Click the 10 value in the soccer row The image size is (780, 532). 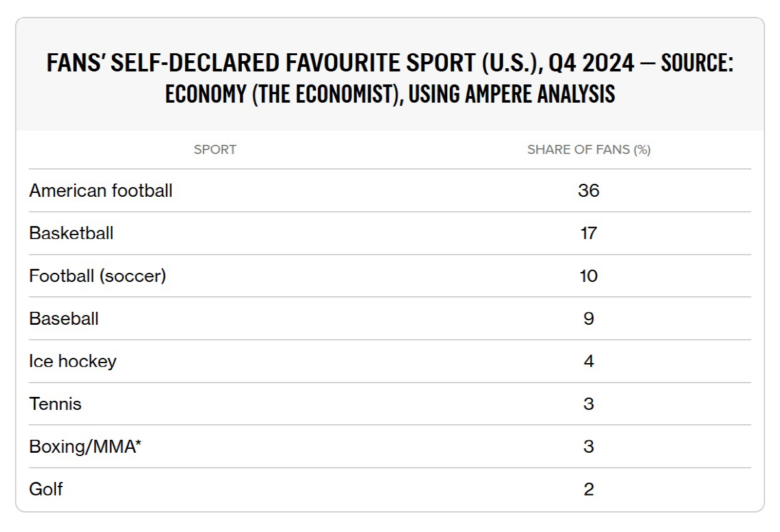tap(588, 276)
